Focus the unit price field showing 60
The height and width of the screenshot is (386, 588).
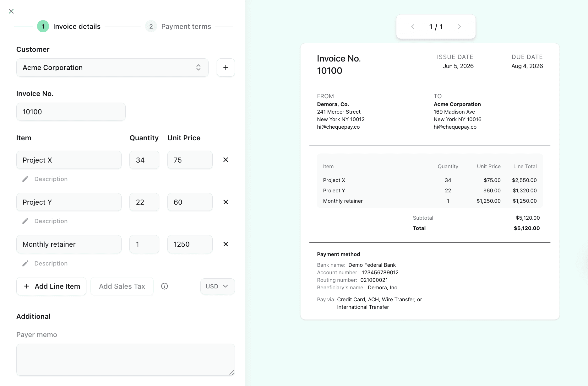click(x=190, y=202)
